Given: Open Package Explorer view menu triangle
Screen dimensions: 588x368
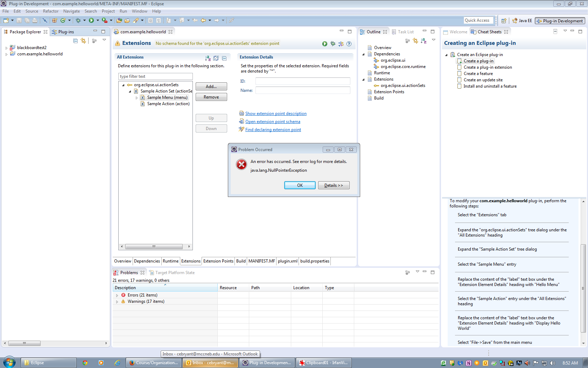Looking at the screenshot, I should click(104, 40).
